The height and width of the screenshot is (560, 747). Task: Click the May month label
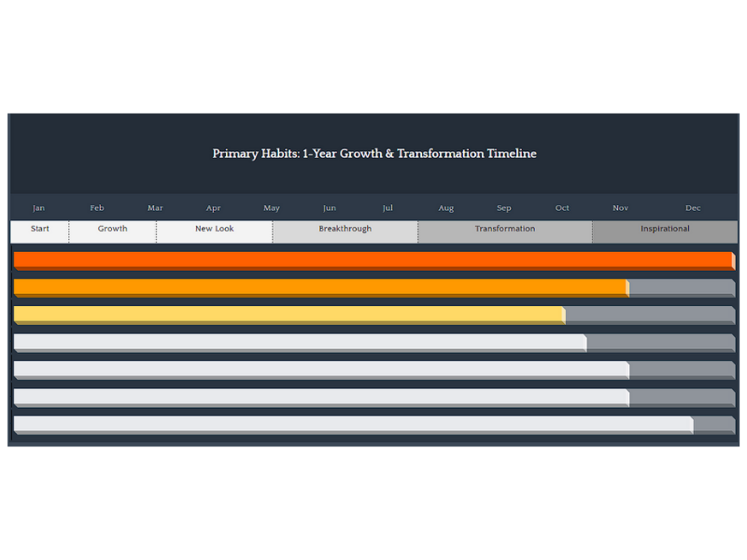pos(272,208)
